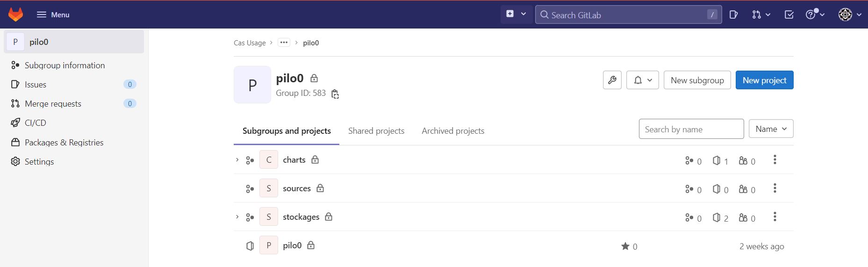The width and height of the screenshot is (868, 267).
Task: Open the sources subgroup link
Action: tap(297, 188)
